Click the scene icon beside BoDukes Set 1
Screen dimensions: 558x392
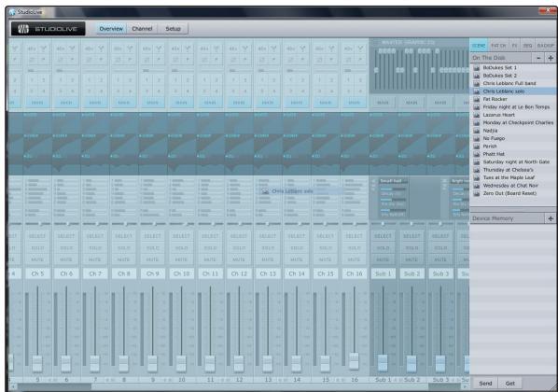point(477,67)
